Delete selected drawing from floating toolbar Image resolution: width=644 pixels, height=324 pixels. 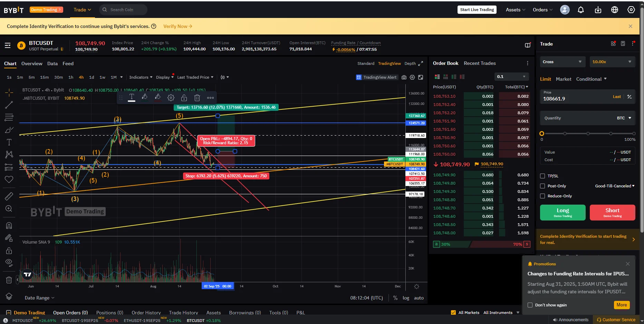pyautogui.click(x=197, y=98)
